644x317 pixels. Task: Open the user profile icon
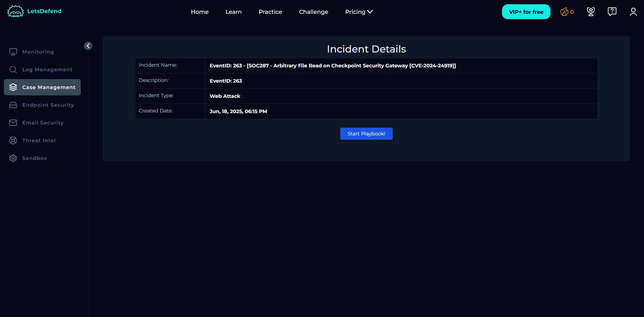click(633, 12)
